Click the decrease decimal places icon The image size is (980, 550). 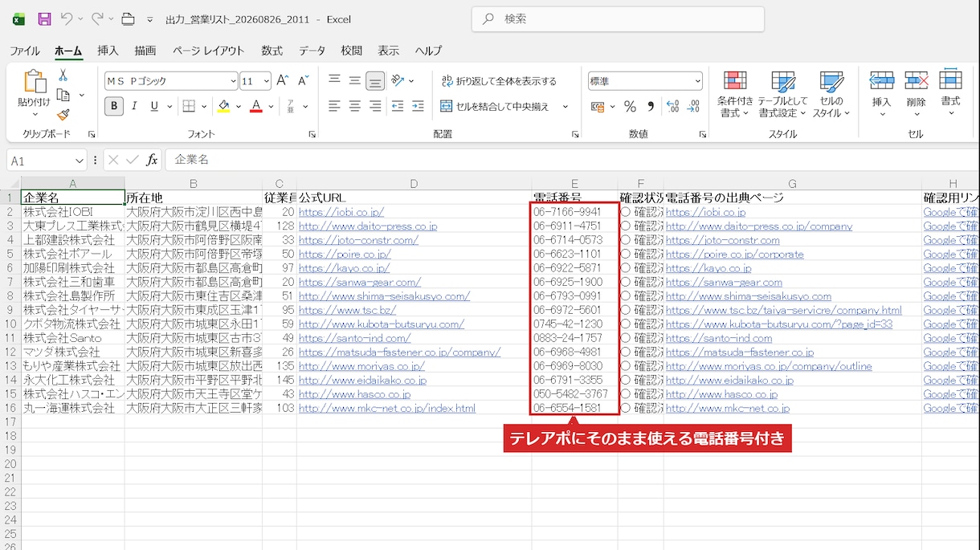(x=693, y=106)
